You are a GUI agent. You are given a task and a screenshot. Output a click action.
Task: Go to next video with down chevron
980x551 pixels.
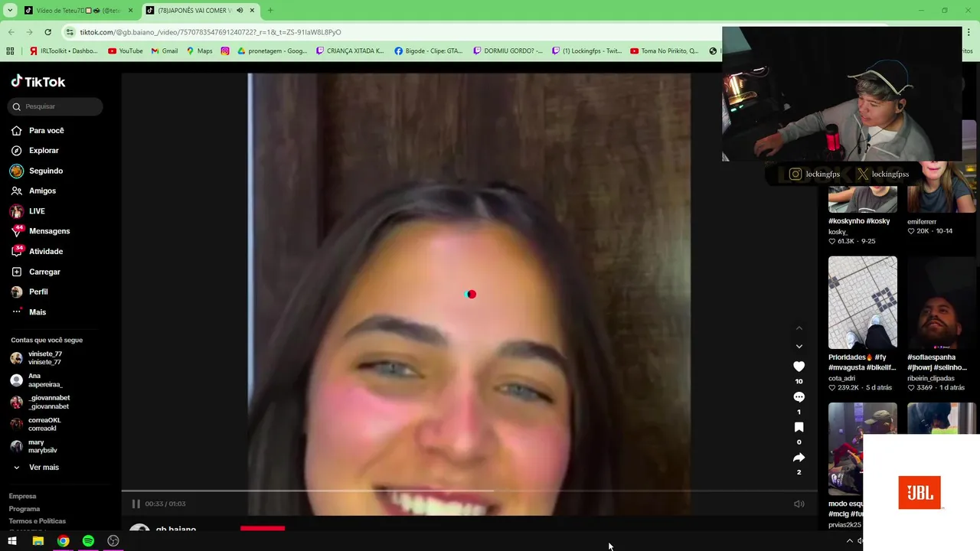799,347
